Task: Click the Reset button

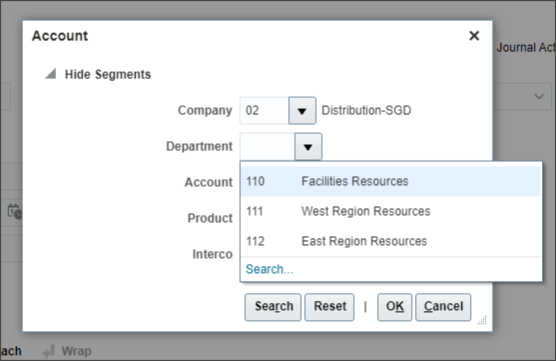Action: click(x=329, y=307)
